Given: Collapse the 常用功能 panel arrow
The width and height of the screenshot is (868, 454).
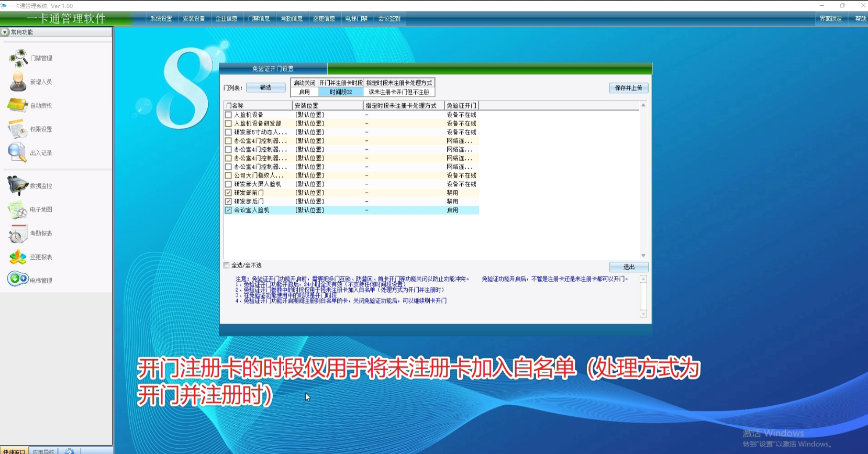Looking at the screenshot, I should coord(5,32).
